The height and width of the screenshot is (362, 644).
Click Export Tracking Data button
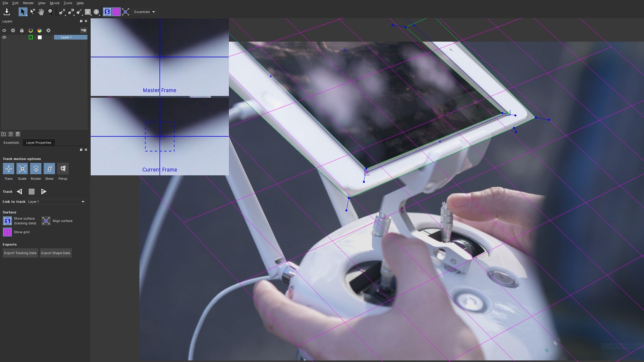[20, 253]
